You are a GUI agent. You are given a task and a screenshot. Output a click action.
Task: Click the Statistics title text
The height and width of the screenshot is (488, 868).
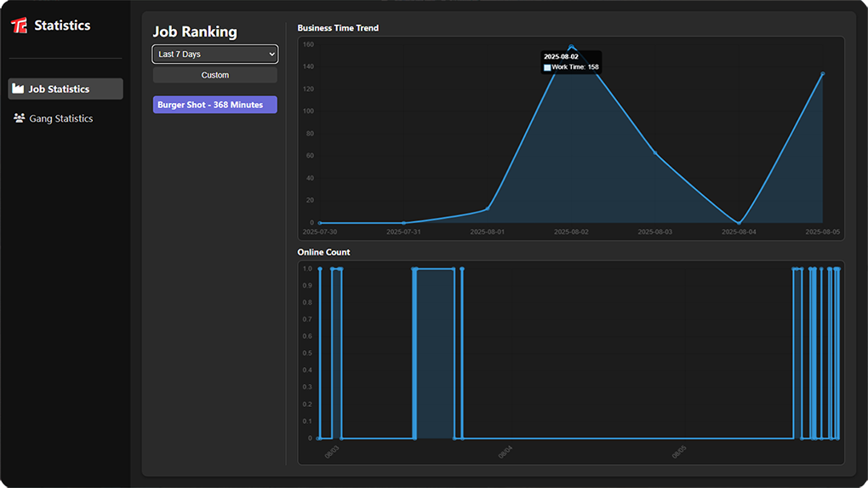point(62,26)
